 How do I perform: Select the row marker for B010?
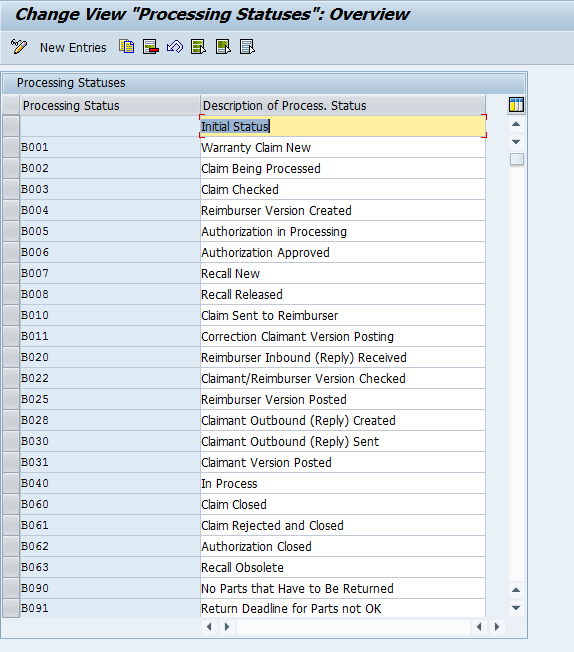[x=11, y=315]
